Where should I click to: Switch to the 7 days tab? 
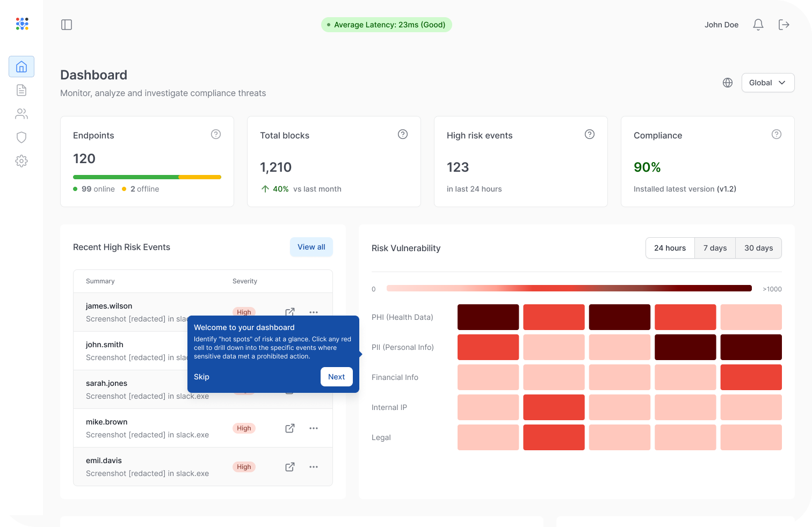coord(715,248)
